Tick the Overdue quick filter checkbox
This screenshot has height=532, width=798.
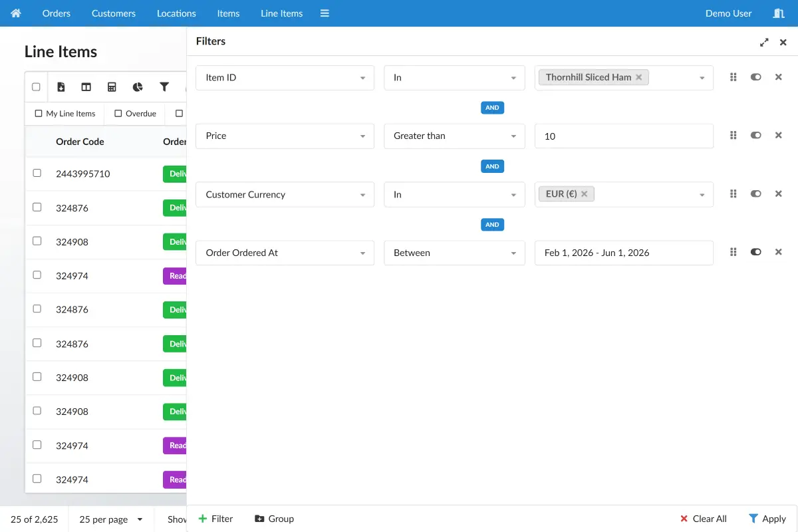[118, 114]
